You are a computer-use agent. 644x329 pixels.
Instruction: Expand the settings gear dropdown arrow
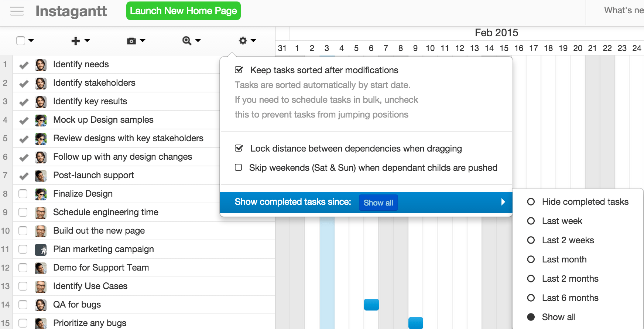coord(253,41)
